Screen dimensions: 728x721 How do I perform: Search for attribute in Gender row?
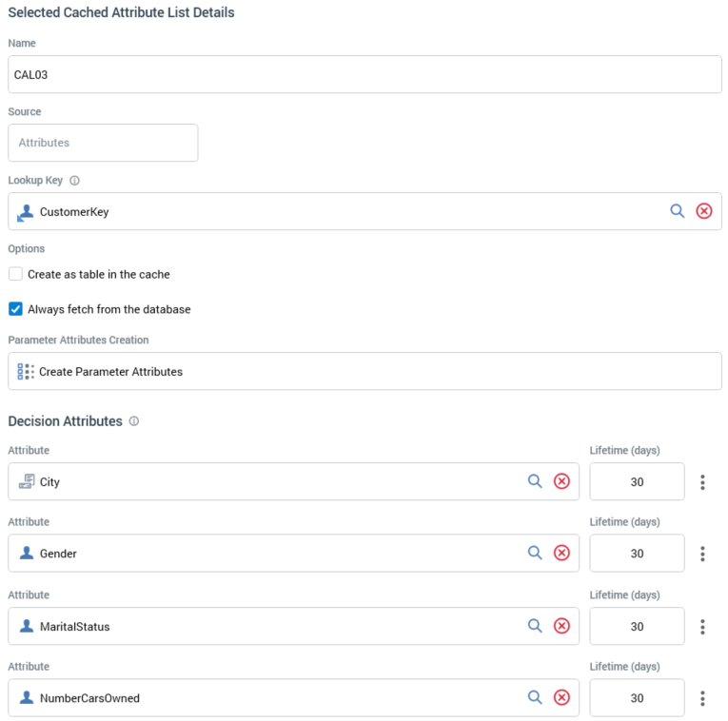(535, 553)
